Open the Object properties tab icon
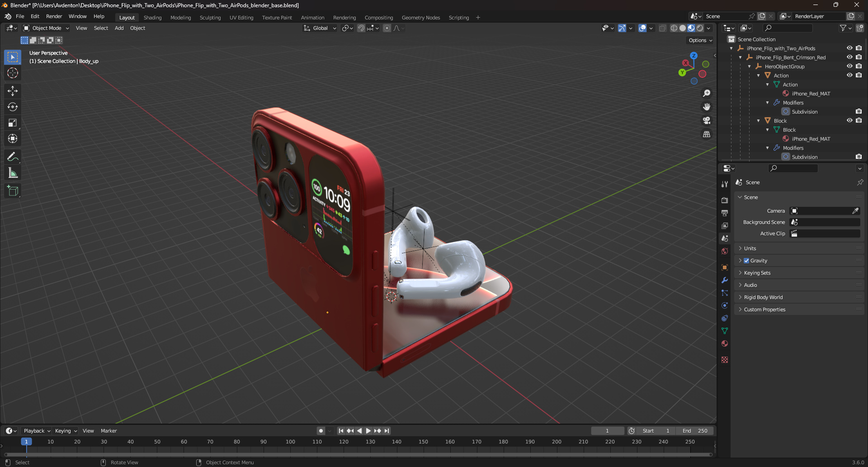Image resolution: width=868 pixels, height=467 pixels. point(725,267)
